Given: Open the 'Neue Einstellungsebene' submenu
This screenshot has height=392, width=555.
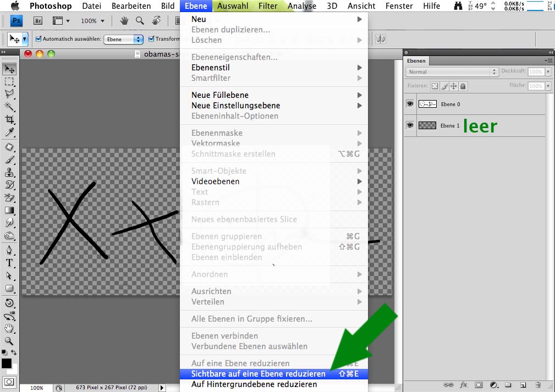Looking at the screenshot, I should (274, 106).
